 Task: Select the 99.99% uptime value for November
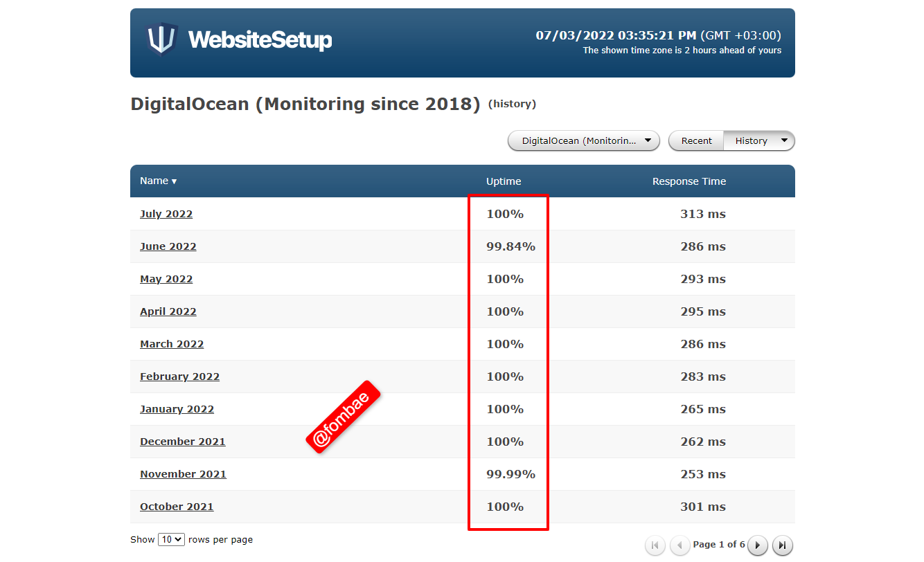(x=511, y=474)
